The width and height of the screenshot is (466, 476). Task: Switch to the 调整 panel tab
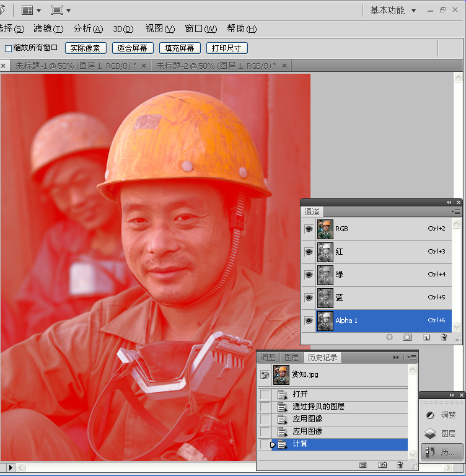click(x=268, y=357)
